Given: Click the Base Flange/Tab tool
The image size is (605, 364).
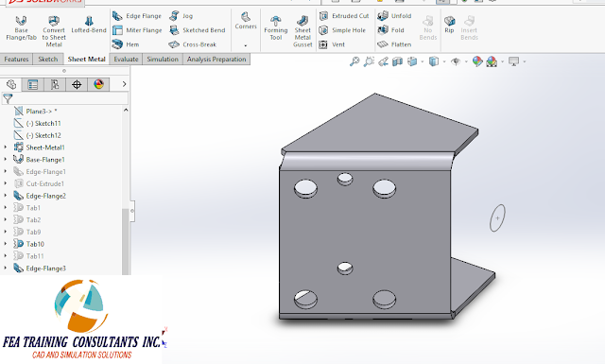Looking at the screenshot, I should (x=21, y=27).
